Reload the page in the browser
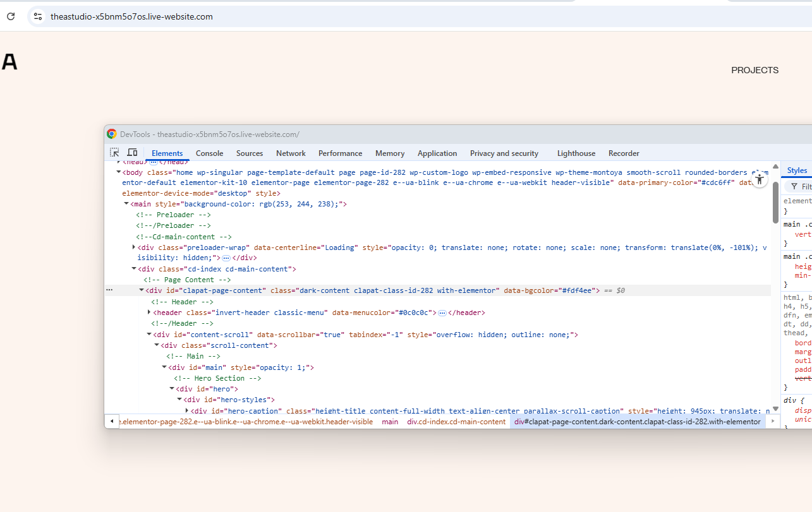812x512 pixels. 11,16
